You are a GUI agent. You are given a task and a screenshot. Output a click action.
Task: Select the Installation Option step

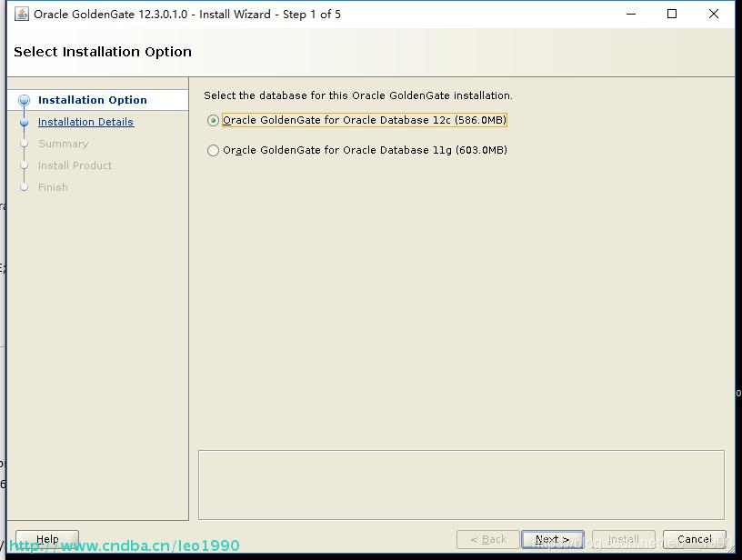[x=92, y=100]
